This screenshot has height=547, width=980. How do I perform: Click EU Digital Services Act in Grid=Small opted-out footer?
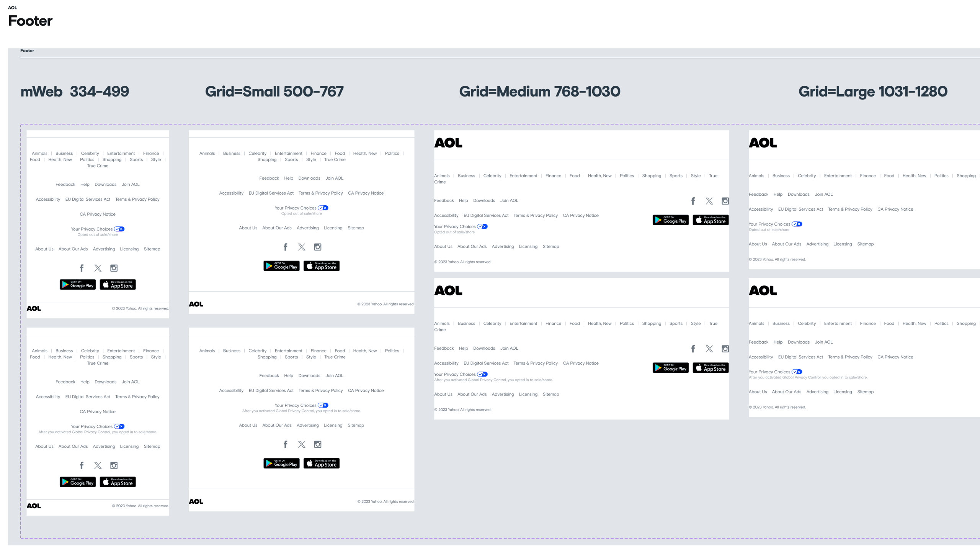tap(271, 193)
